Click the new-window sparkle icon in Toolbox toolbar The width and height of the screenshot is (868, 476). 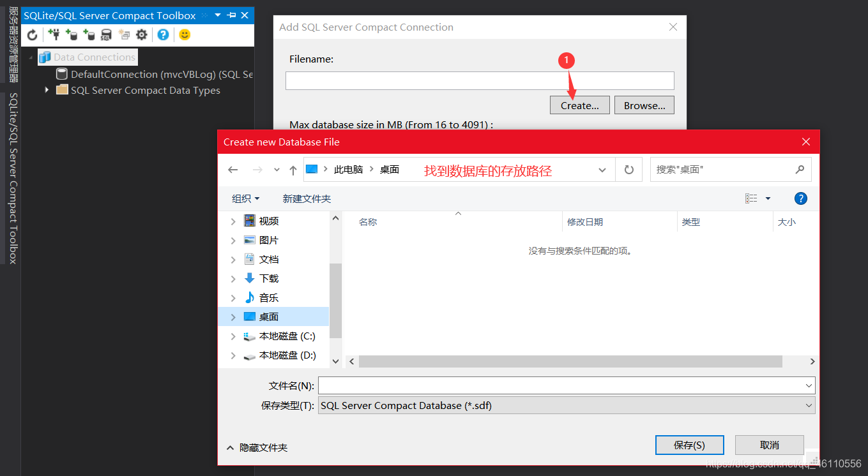click(124, 35)
